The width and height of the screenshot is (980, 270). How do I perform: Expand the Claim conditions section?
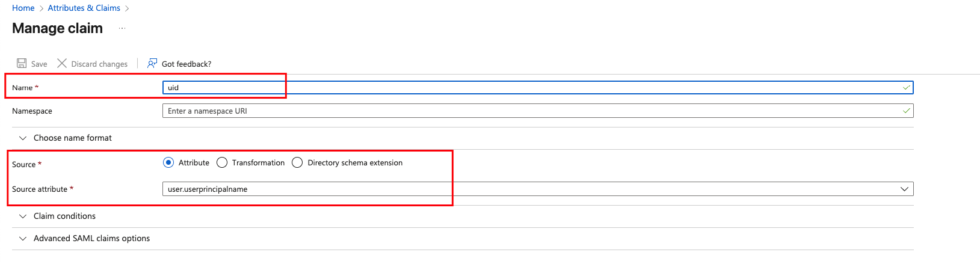[64, 216]
